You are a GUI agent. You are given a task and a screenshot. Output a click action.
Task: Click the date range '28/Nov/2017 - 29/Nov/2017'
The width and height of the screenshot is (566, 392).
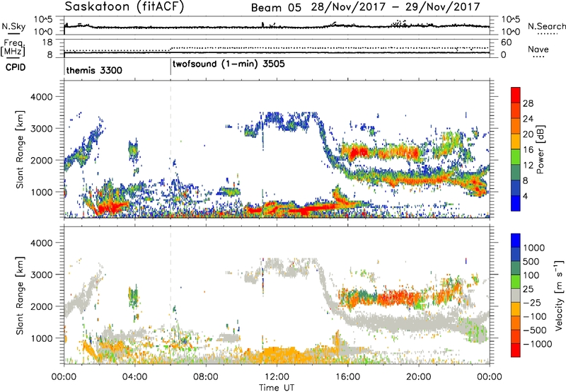395,7
